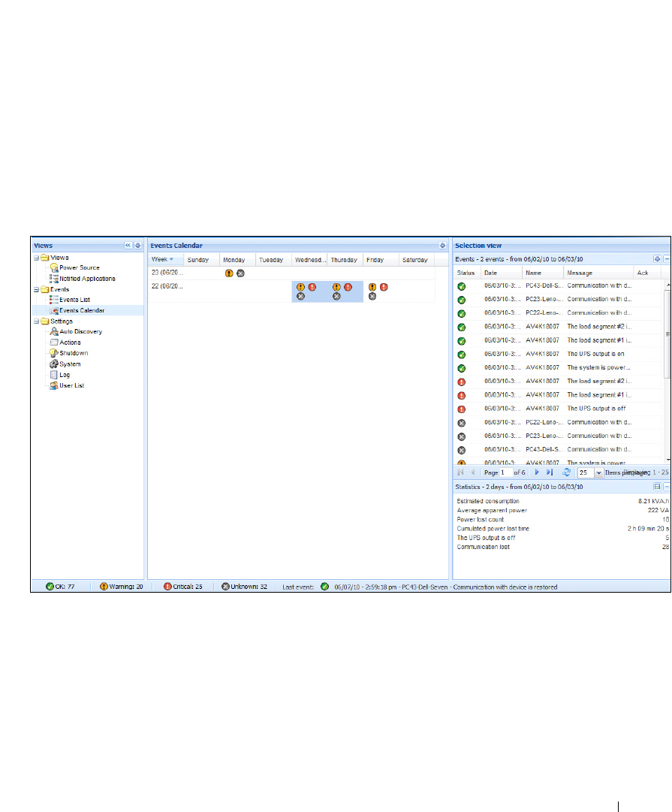Click the Thursday column header

tap(345, 260)
